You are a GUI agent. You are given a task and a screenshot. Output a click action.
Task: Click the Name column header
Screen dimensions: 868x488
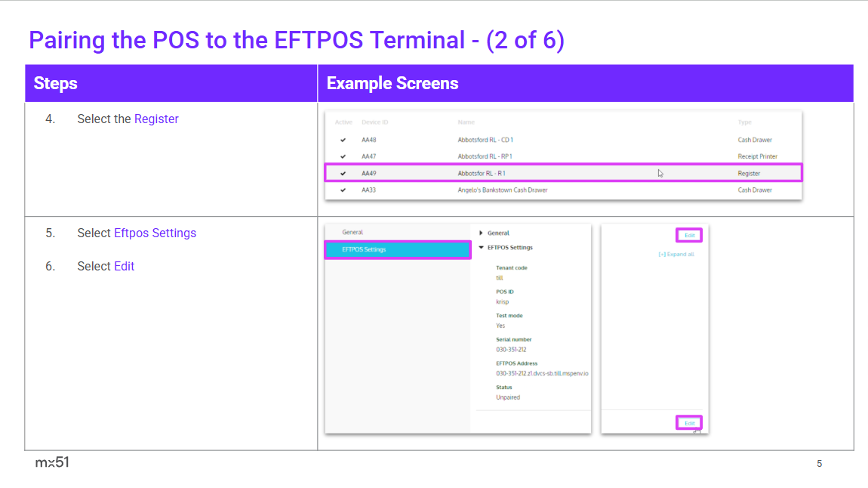tap(466, 122)
